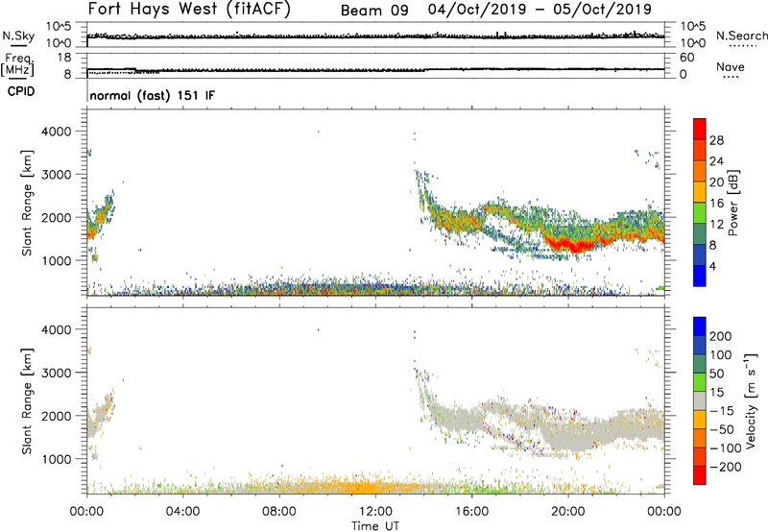Click the 20:00 time tick label
Viewport: 768px width, 532px height.
(567, 512)
